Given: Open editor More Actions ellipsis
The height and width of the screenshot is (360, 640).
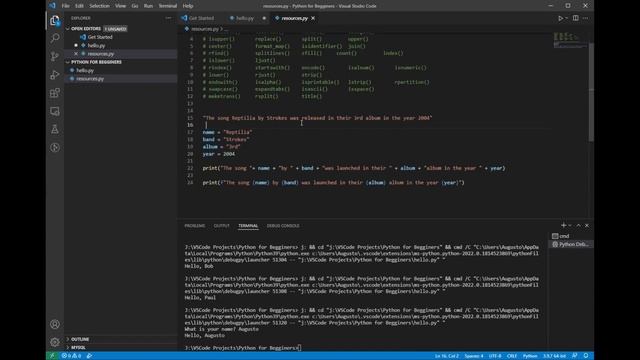Looking at the screenshot, I should click(x=585, y=18).
